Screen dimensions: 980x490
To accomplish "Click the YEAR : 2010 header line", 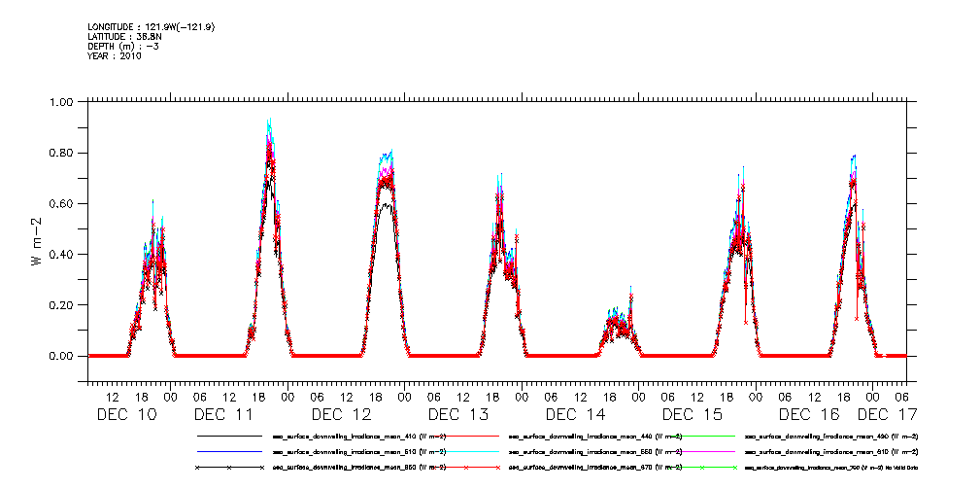I will pyautogui.click(x=115, y=55).
